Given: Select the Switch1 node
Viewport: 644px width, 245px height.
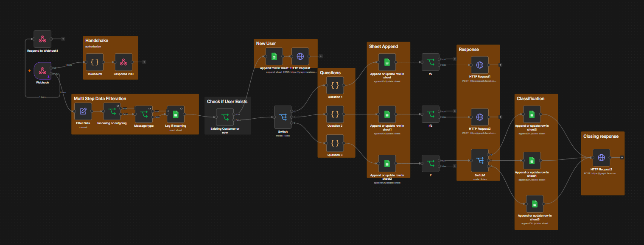Looking at the screenshot, I should 480,161.
